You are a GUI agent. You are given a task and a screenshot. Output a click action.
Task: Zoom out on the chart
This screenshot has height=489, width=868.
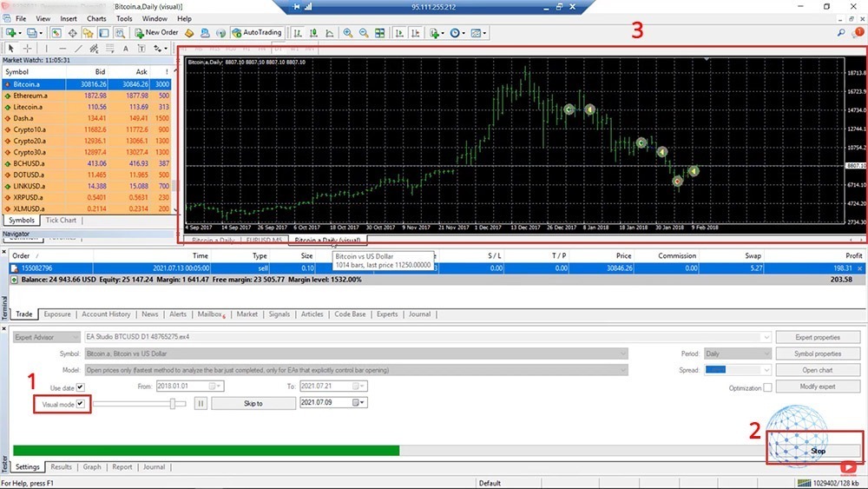364,33
